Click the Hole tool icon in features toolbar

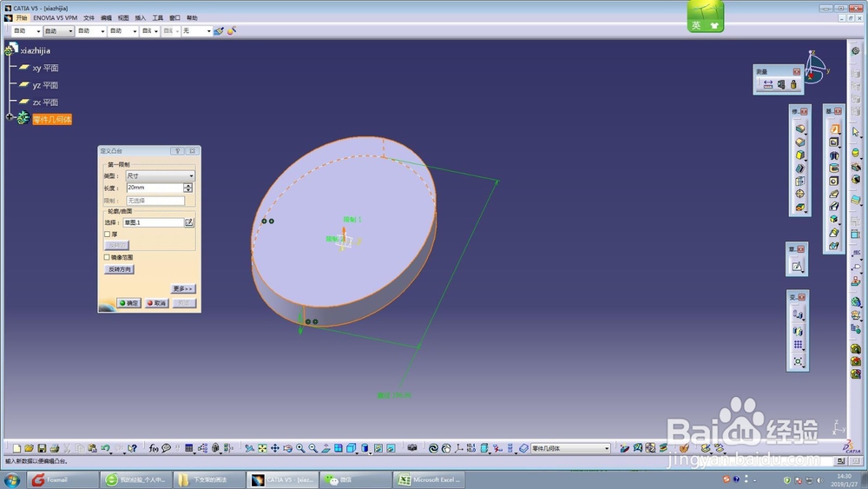(834, 181)
